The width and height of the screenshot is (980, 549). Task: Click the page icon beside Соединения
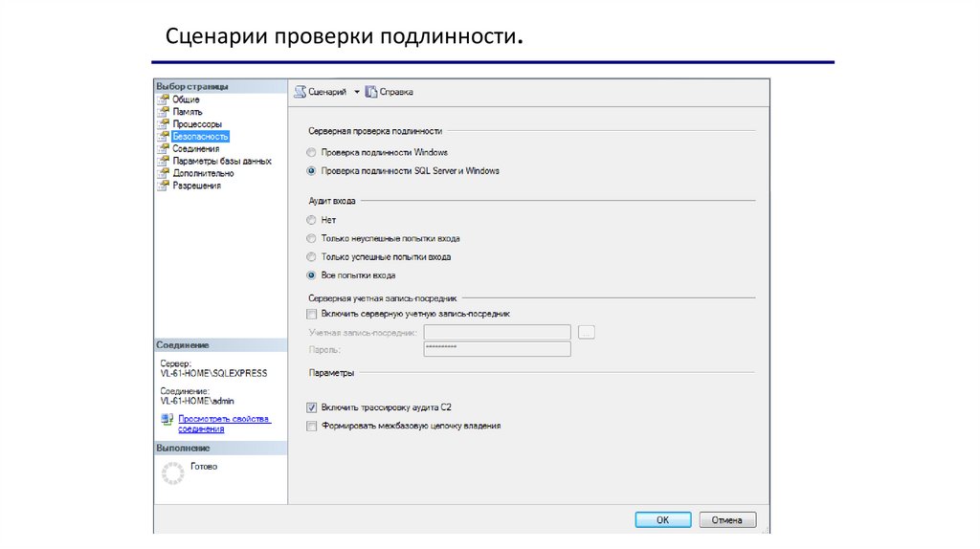click(x=163, y=149)
